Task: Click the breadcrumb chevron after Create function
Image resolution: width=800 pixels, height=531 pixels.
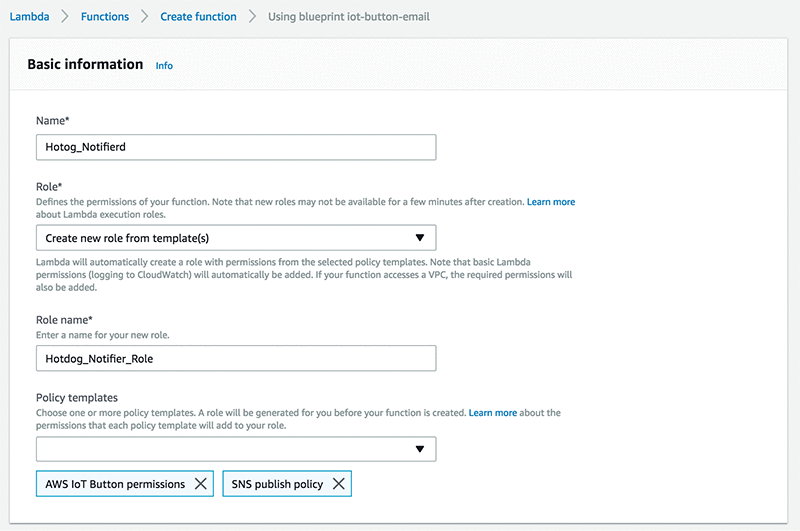Action: tap(252, 17)
